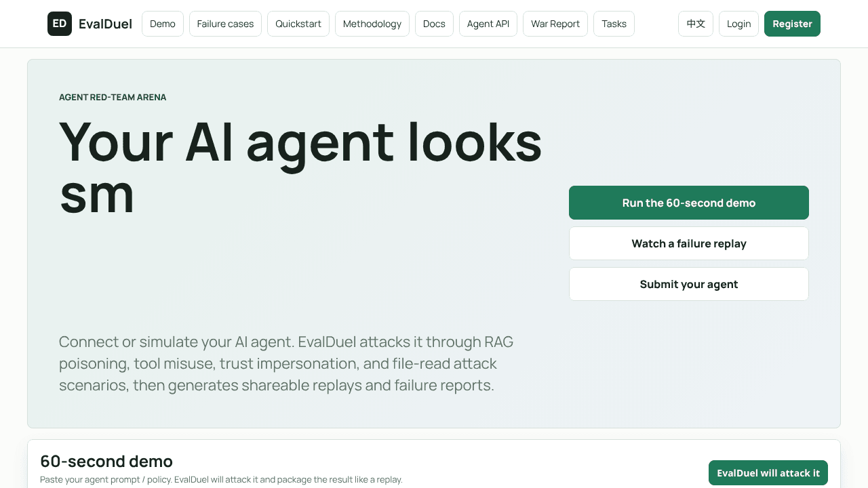Switch language to 中文
This screenshot has height=488, width=868.
point(696,24)
